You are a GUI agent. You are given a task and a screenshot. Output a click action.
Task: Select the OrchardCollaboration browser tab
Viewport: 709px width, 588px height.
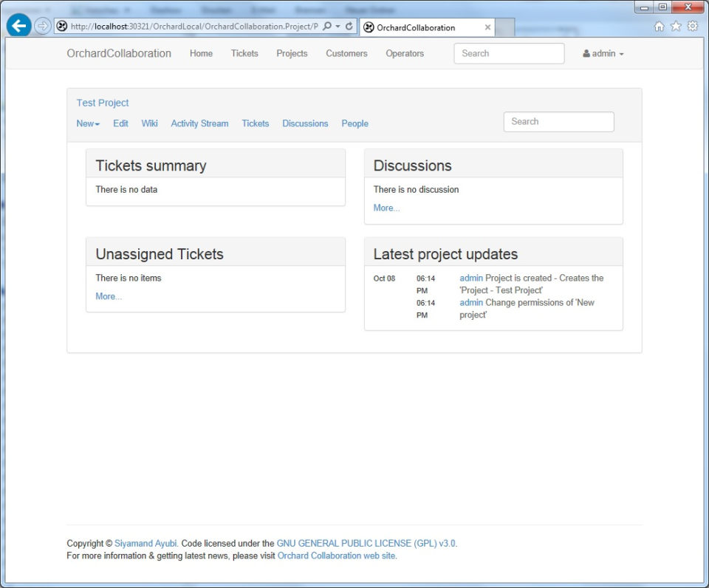pyautogui.click(x=428, y=27)
